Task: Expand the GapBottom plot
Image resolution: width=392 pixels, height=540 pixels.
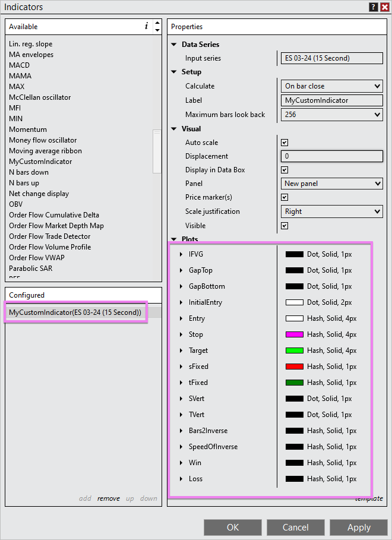Action: (x=181, y=286)
